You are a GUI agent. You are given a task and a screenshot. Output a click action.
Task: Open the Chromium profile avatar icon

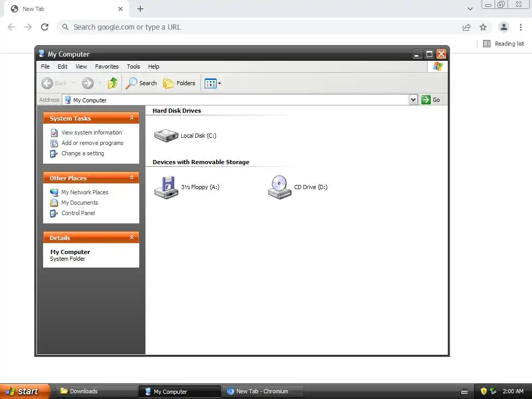tap(504, 27)
